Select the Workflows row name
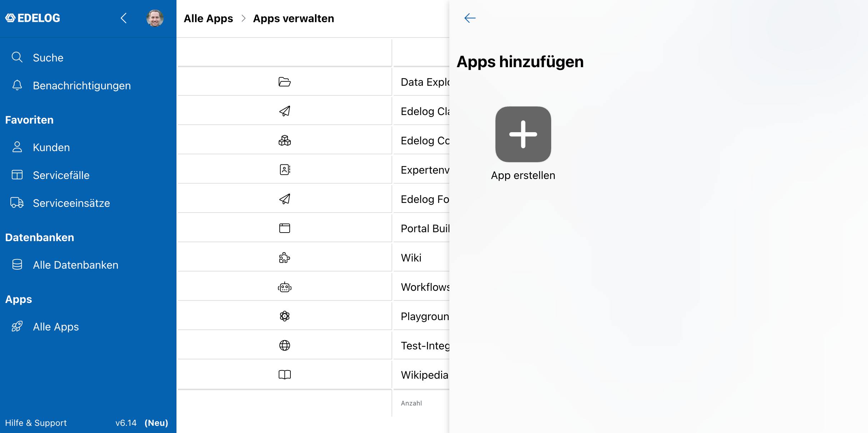This screenshot has height=433, width=868. [425, 287]
